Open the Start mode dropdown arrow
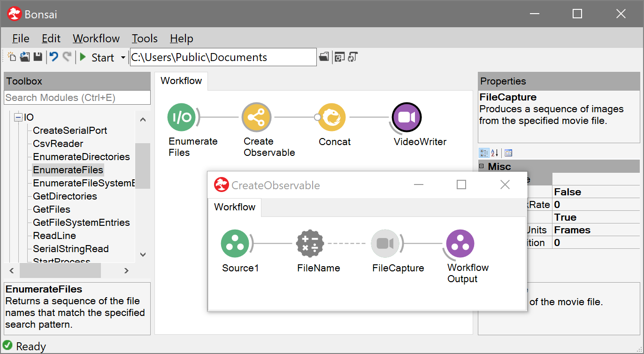The image size is (644, 354). pyautogui.click(x=123, y=57)
